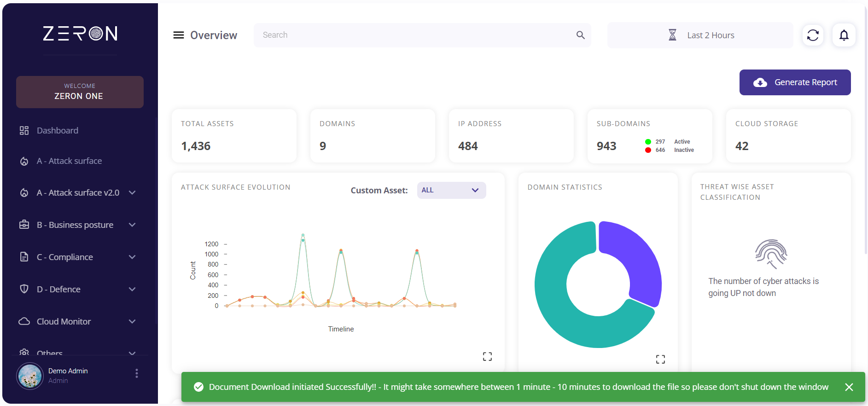868x406 pixels.
Task: Refresh the dashboard using the sync icon
Action: pos(813,35)
